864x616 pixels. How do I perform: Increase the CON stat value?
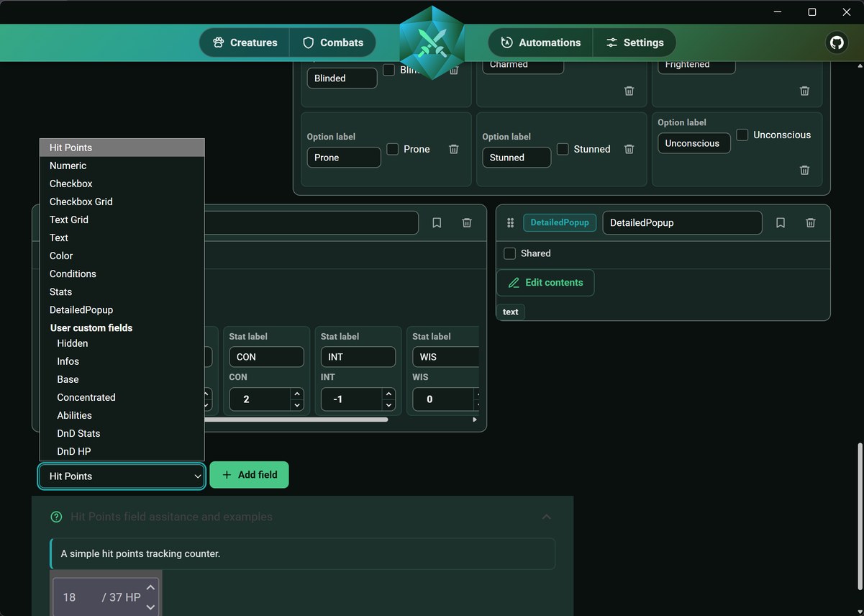pos(297,394)
